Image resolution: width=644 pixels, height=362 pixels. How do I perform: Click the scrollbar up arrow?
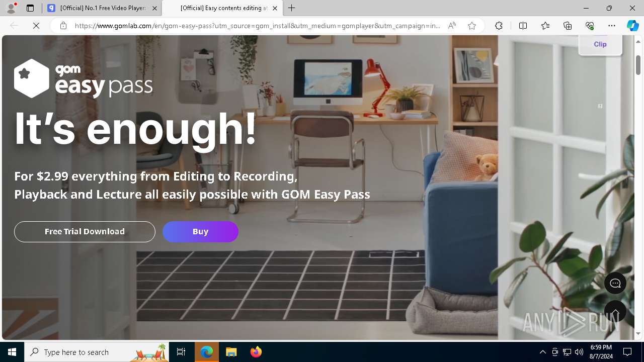pos(638,41)
